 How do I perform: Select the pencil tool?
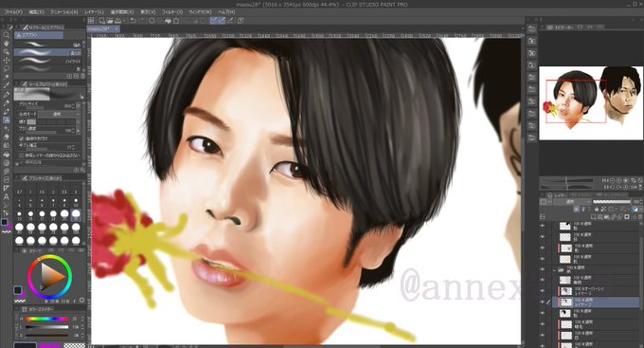click(7, 102)
